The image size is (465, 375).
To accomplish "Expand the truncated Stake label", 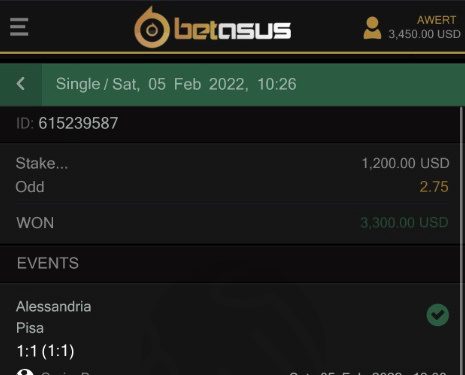I will (x=42, y=163).
